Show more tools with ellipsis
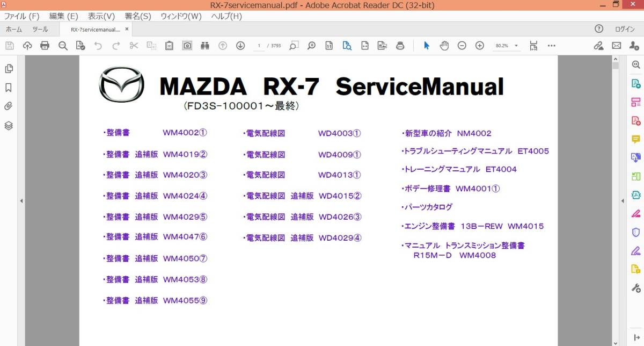This screenshot has width=644, height=346. point(551,46)
